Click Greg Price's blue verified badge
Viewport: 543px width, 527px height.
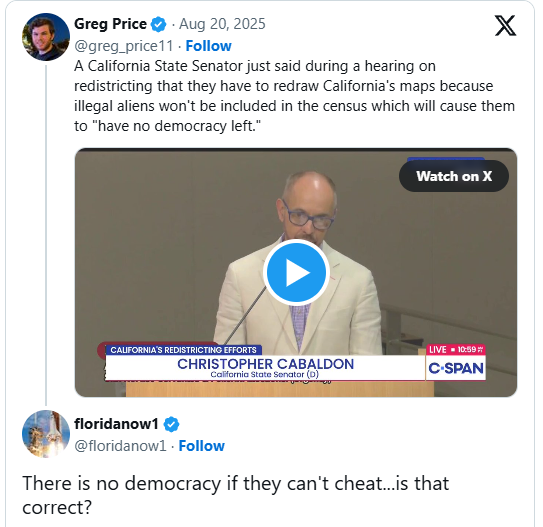[159, 25]
